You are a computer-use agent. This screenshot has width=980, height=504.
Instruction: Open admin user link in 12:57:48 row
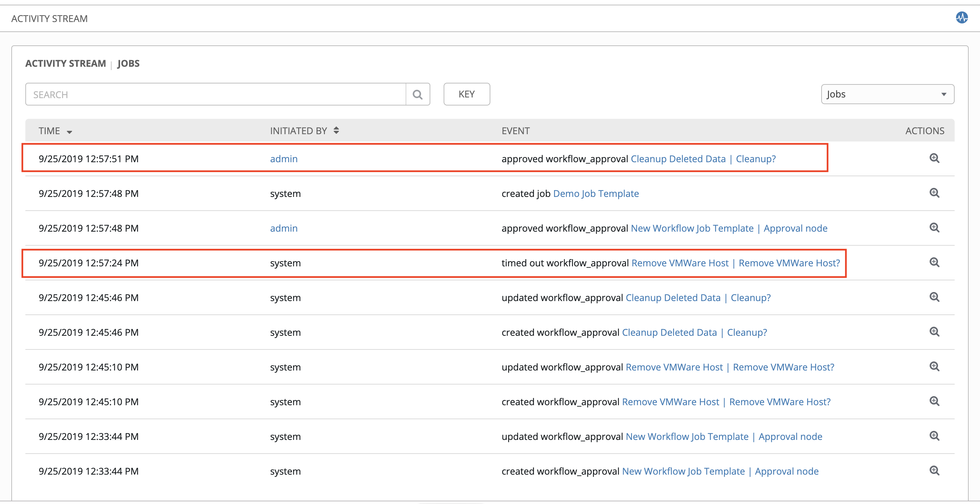click(284, 228)
